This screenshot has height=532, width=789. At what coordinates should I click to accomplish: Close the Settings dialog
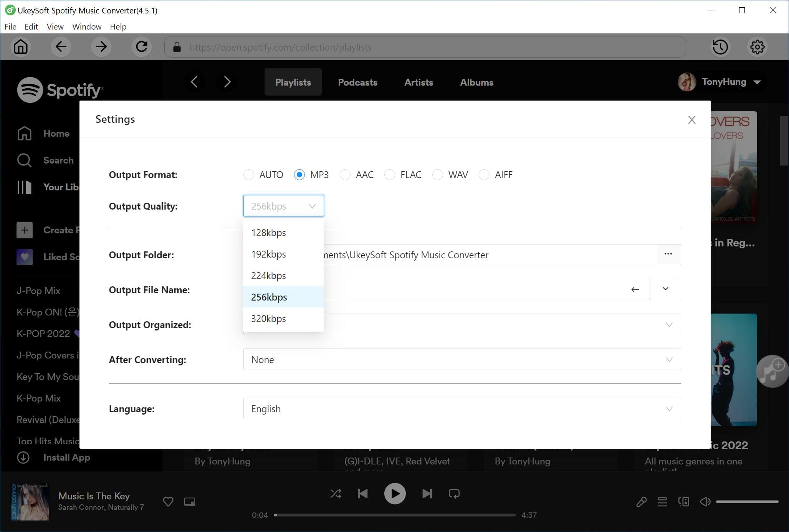(691, 119)
